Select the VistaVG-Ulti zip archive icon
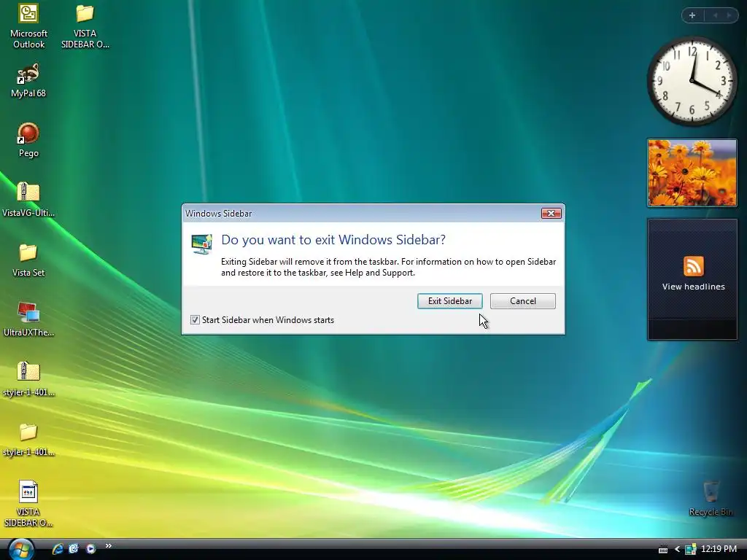 click(28, 200)
